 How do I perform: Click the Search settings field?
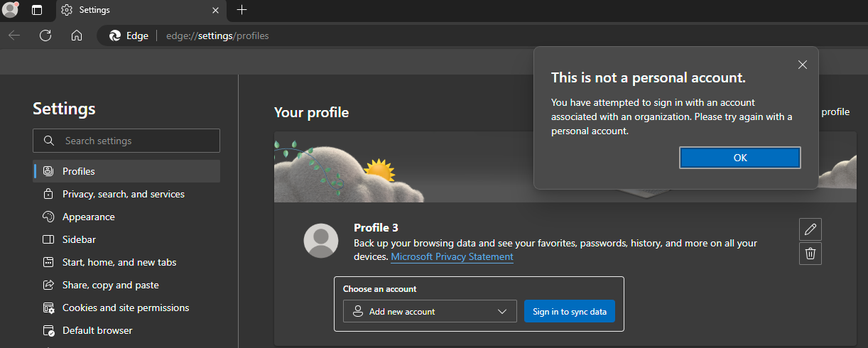click(x=126, y=141)
